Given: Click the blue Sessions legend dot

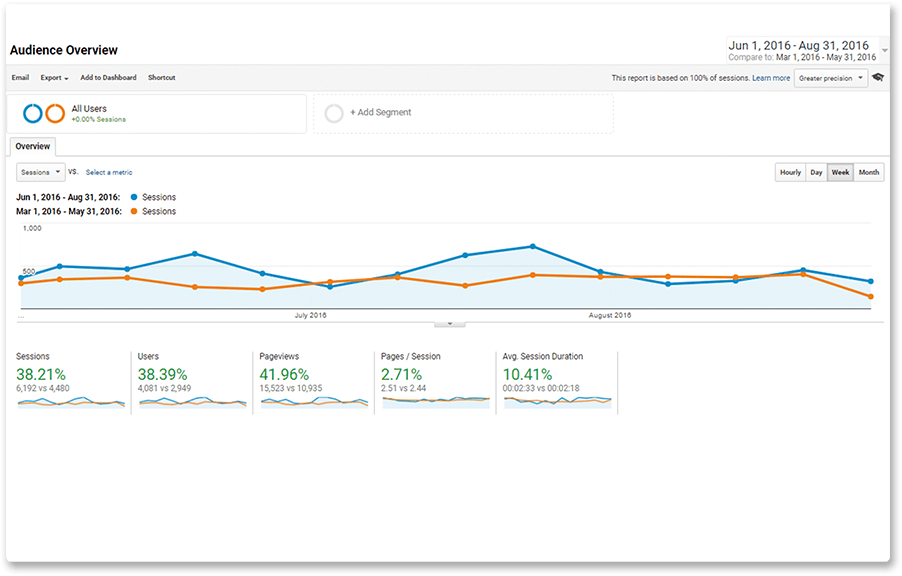Looking at the screenshot, I should (x=134, y=197).
